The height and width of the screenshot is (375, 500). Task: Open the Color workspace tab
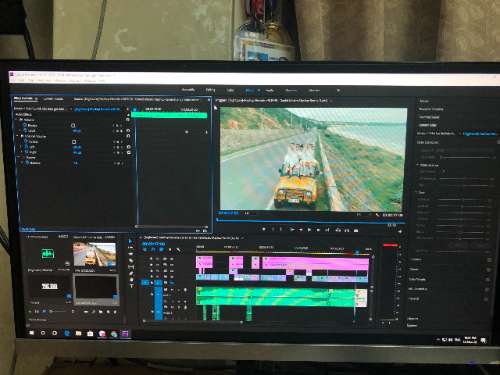click(230, 90)
